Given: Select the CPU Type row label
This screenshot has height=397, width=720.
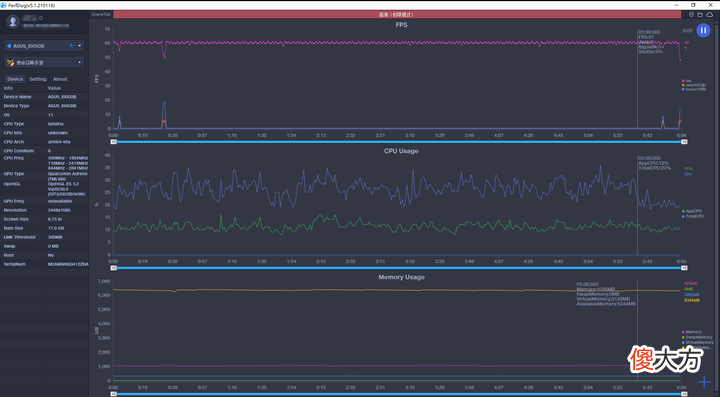Looking at the screenshot, I should (x=14, y=124).
